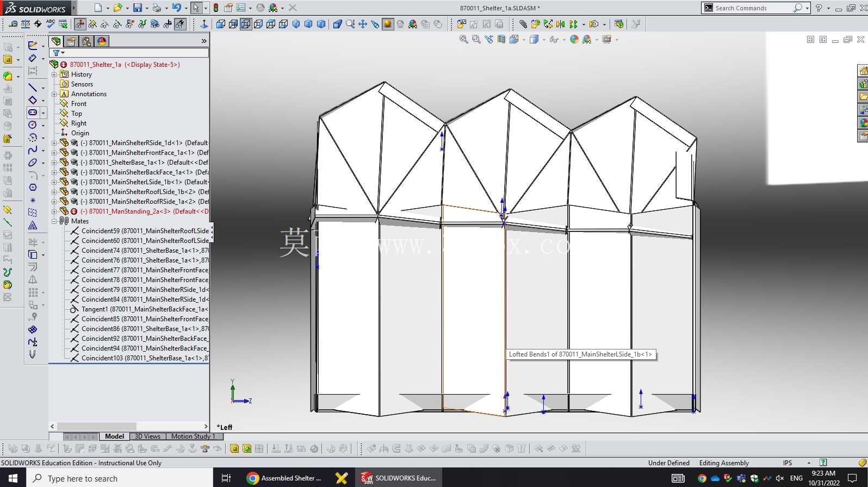Click the Windows taskbar search box
Viewport: 868px width, 487px height.
[x=120, y=478]
